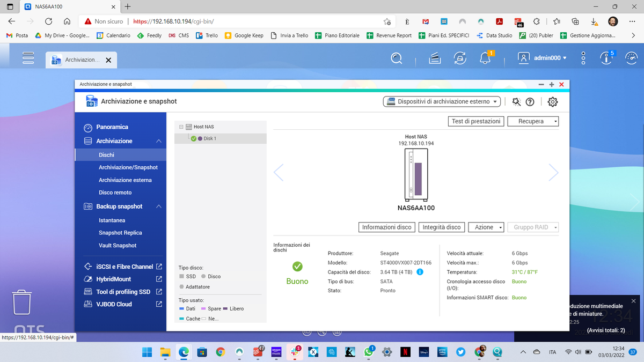Click the Windows Start button
The image size is (644, 362).
tap(147, 352)
